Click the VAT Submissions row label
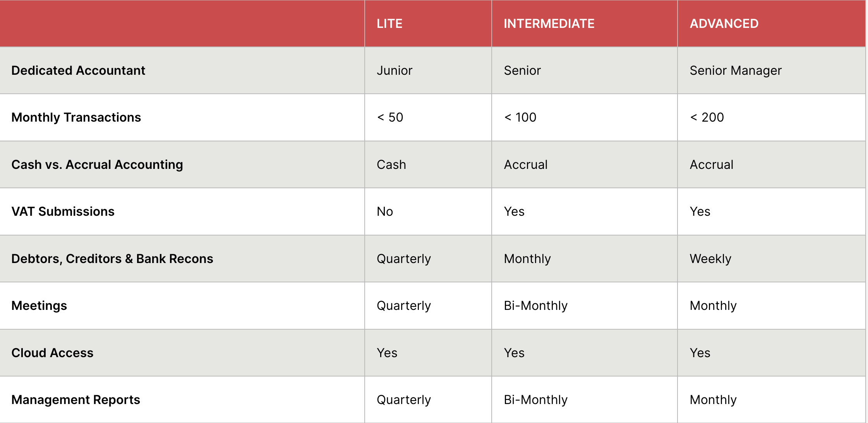Viewport: 868px width, 423px height. coord(63,211)
